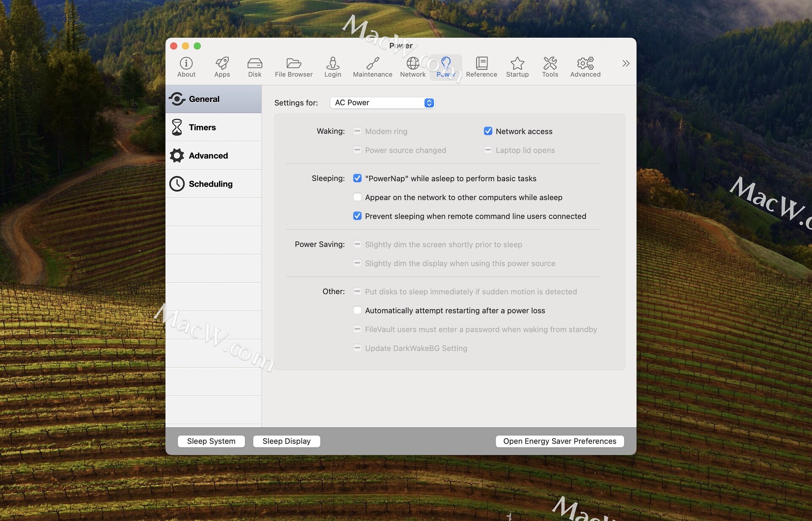
Task: Open the AC Power settings dropdown
Action: [382, 103]
